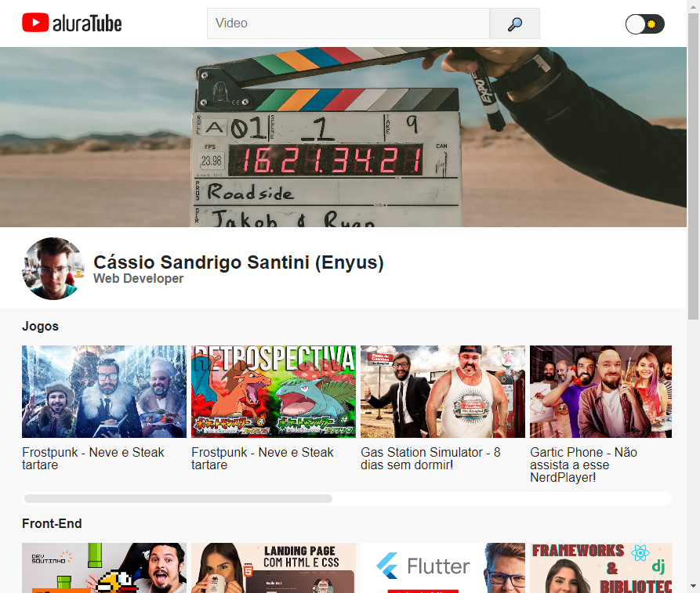Click the 'Web Developer' subtitle
The height and width of the screenshot is (593, 700).
click(x=139, y=278)
